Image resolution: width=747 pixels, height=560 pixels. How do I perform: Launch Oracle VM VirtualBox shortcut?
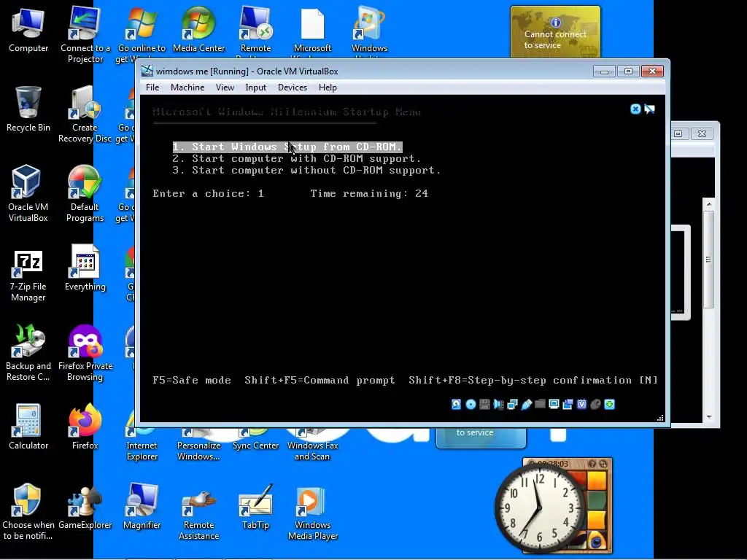[x=28, y=193]
